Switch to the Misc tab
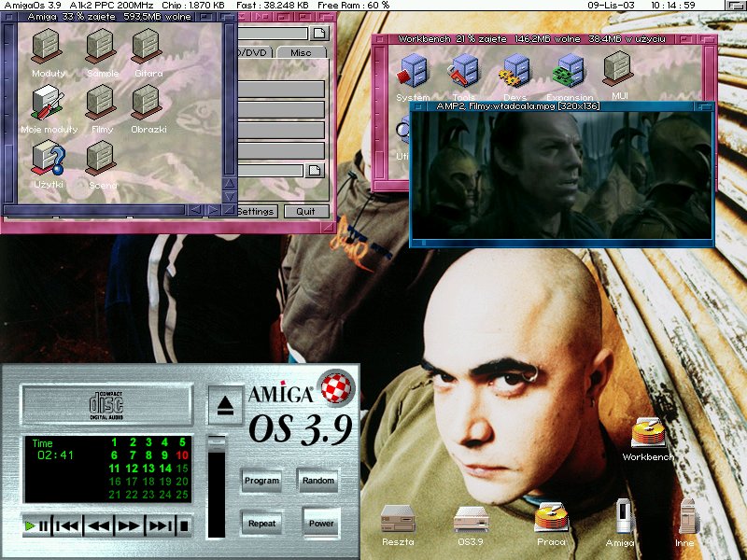Screen dimensions: 747x560 [301, 52]
